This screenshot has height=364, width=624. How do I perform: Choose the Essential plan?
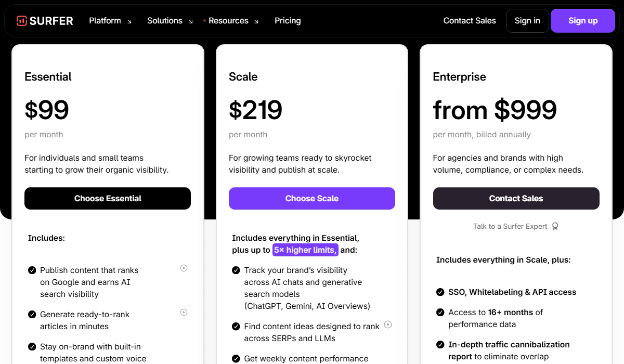point(108,199)
